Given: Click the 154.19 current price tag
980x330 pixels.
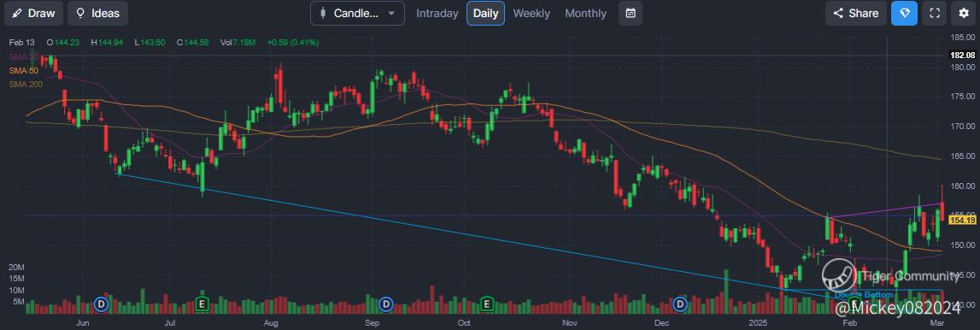Looking at the screenshot, I should click(962, 220).
